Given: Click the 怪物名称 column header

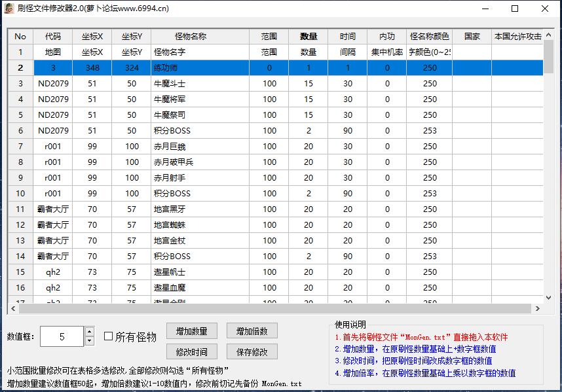Looking at the screenshot, I should click(x=200, y=37).
